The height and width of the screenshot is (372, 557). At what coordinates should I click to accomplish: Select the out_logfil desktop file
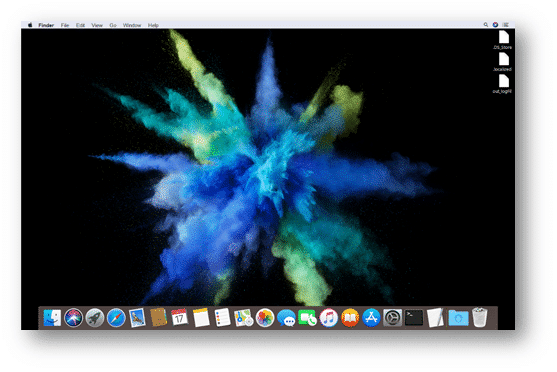tap(503, 84)
